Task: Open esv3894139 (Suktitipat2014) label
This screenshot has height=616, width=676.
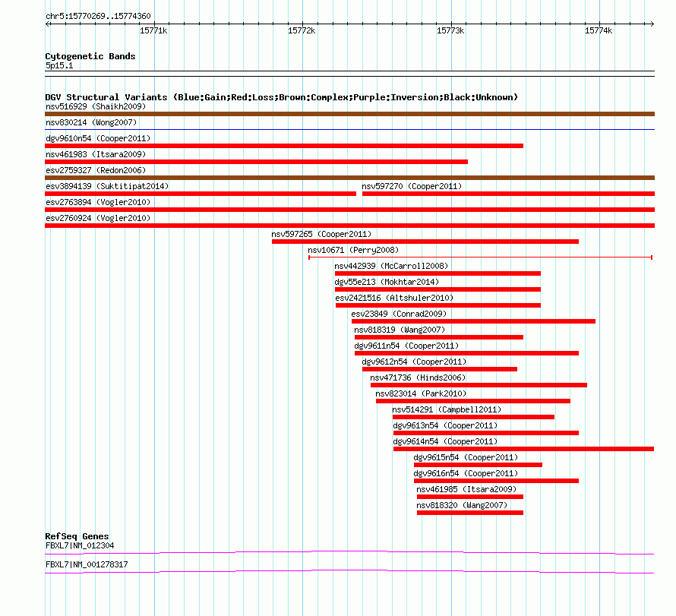Action: 107,186
